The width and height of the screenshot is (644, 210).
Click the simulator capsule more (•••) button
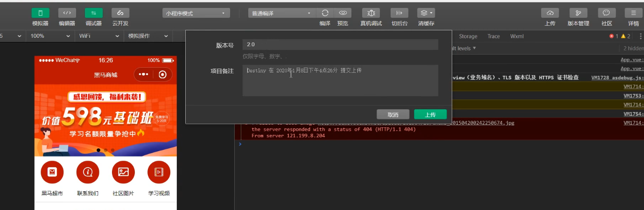(x=143, y=74)
